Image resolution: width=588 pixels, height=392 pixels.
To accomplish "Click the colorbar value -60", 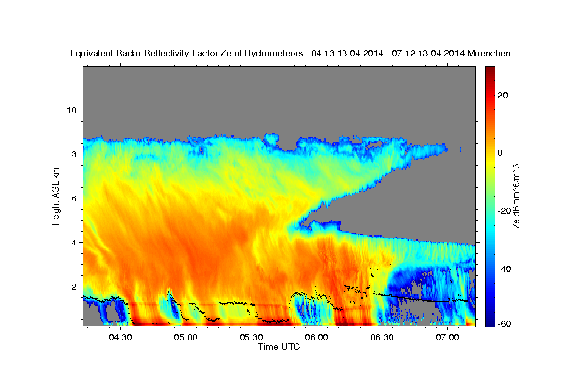I will (x=504, y=323).
